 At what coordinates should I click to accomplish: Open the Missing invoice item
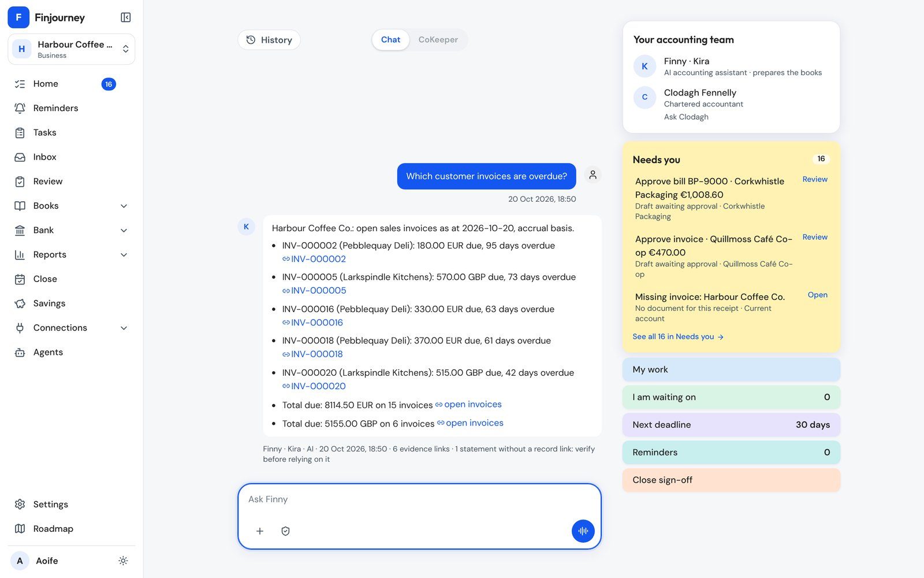click(x=817, y=295)
